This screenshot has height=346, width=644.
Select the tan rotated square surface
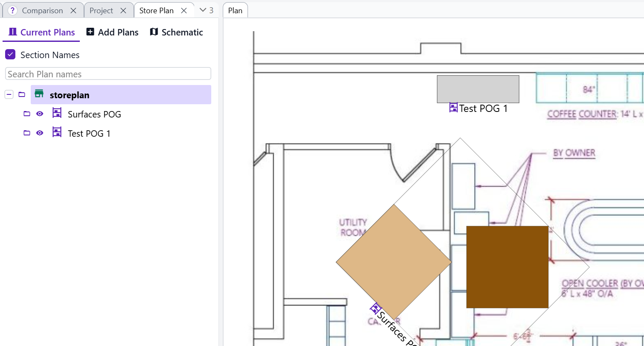tap(393, 261)
